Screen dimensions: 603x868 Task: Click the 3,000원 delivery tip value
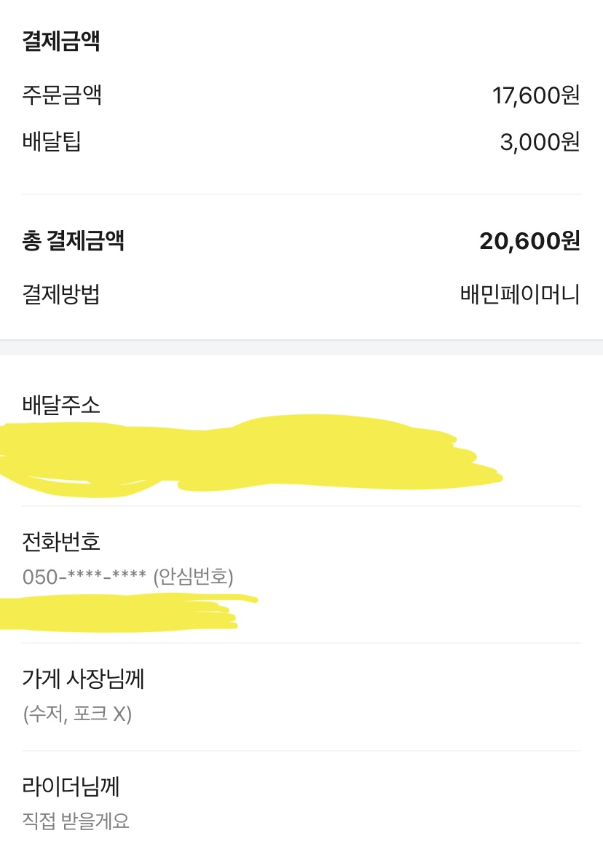pyautogui.click(x=540, y=142)
